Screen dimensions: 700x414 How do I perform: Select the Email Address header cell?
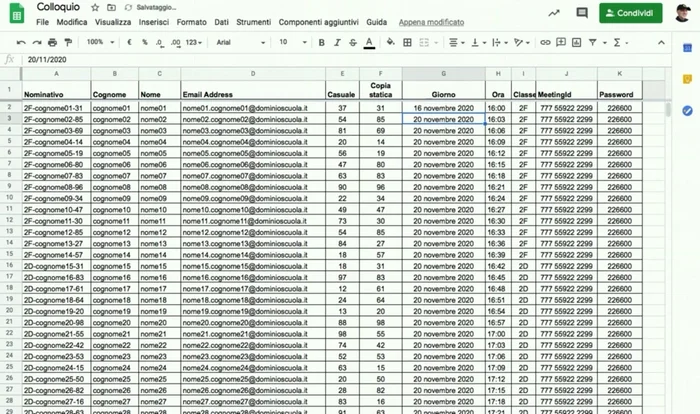click(253, 90)
